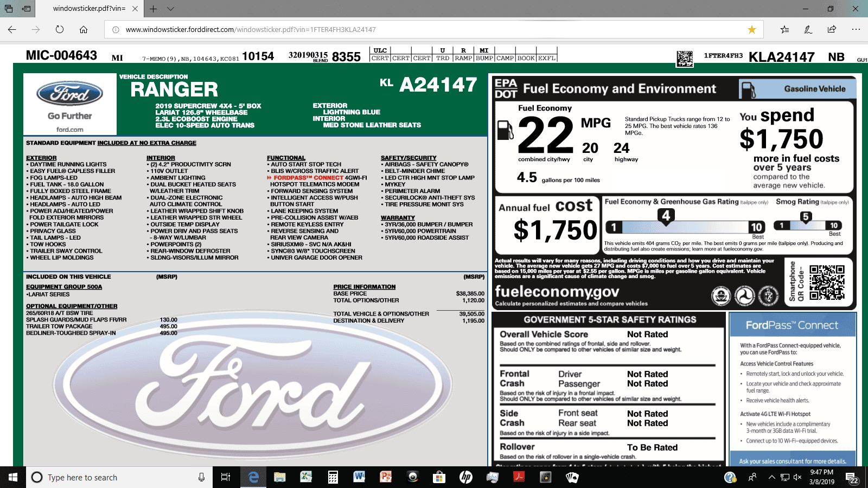The height and width of the screenshot is (488, 868).
Task: Activate Cortana microphone in search box
Action: click(201, 477)
